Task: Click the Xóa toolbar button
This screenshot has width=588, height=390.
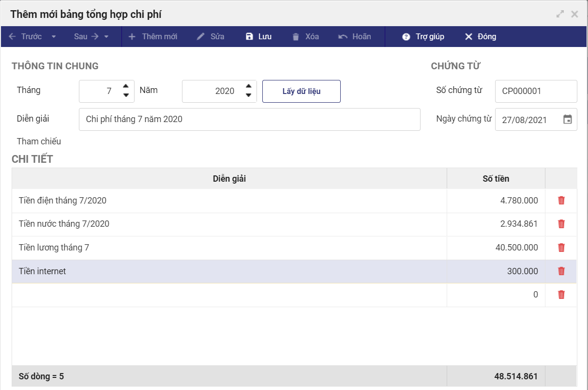Action: (305, 37)
